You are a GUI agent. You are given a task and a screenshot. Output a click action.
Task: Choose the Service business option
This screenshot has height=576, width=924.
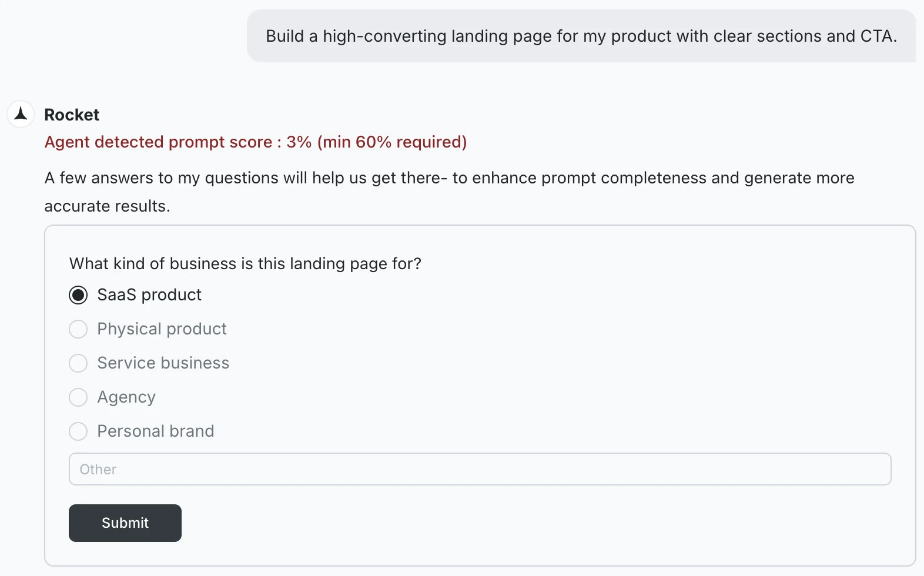coord(78,363)
